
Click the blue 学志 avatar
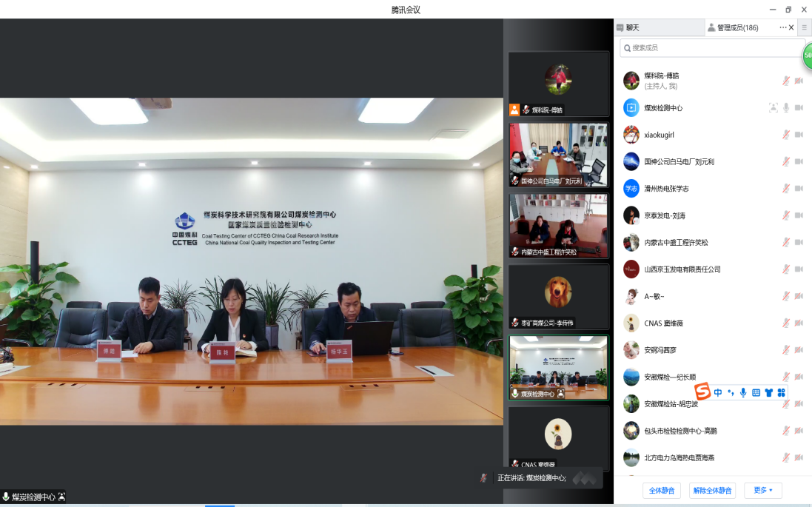click(x=631, y=189)
